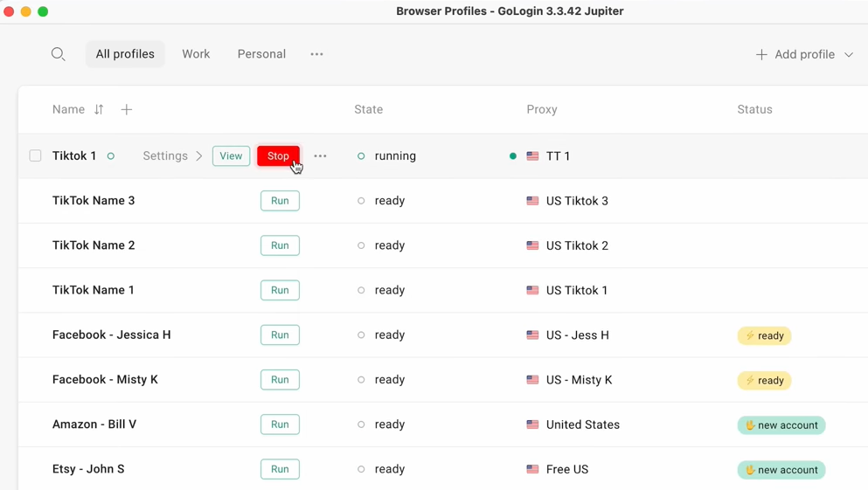The image size is (868, 490).
Task: Click the State column header
Action: pos(369,109)
